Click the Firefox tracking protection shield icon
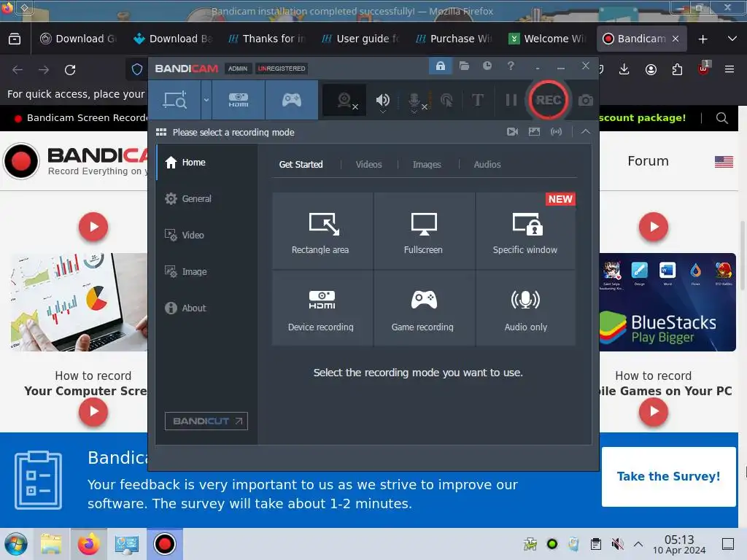The height and width of the screenshot is (560, 747). 137,69
